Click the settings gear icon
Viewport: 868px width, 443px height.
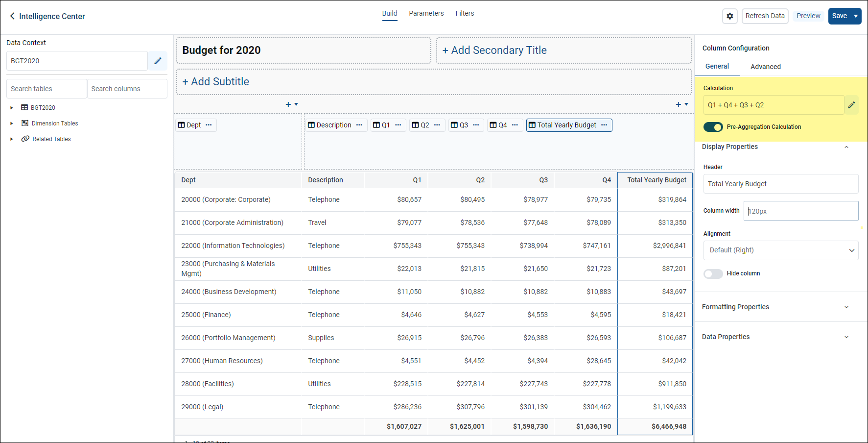(729, 16)
